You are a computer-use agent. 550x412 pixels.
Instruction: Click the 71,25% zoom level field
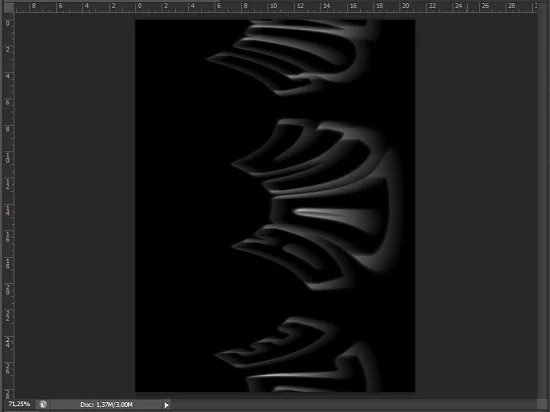19,404
